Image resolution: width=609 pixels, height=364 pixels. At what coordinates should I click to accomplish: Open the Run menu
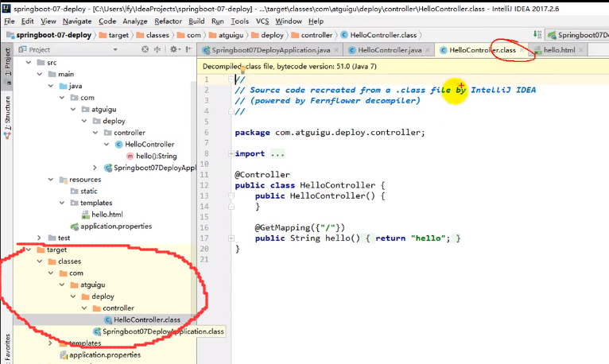coord(218,21)
